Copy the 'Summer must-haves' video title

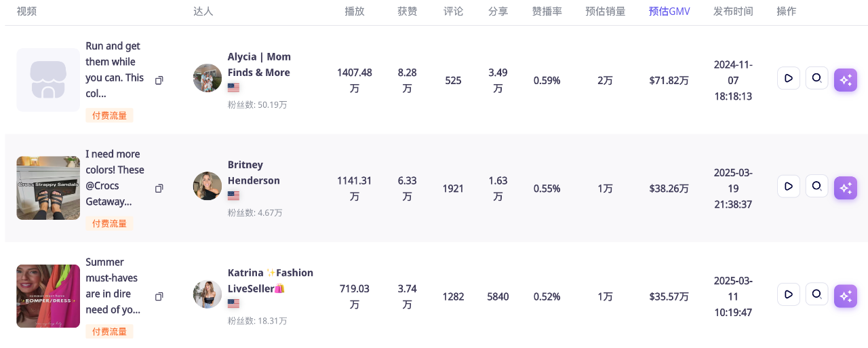tap(159, 296)
